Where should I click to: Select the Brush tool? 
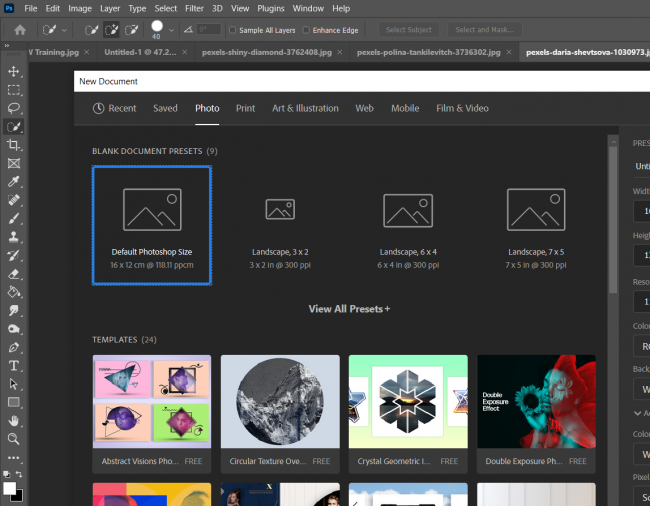coord(14,218)
